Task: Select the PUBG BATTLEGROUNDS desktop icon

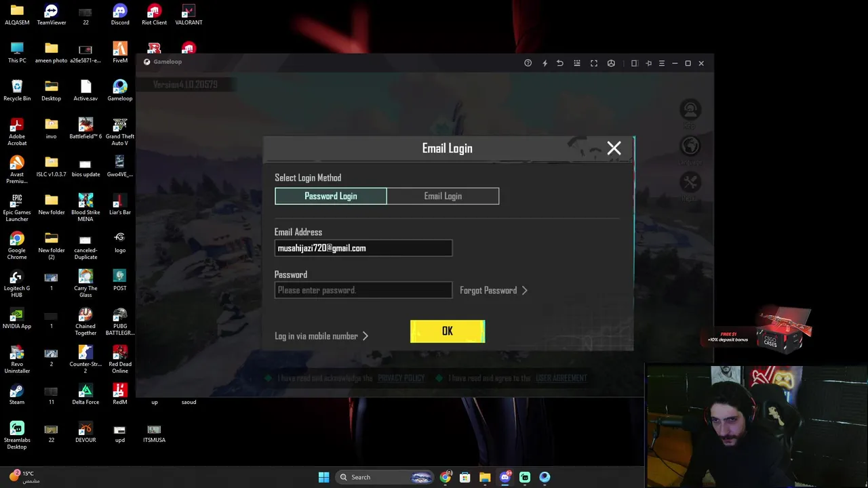Action: pos(120,321)
